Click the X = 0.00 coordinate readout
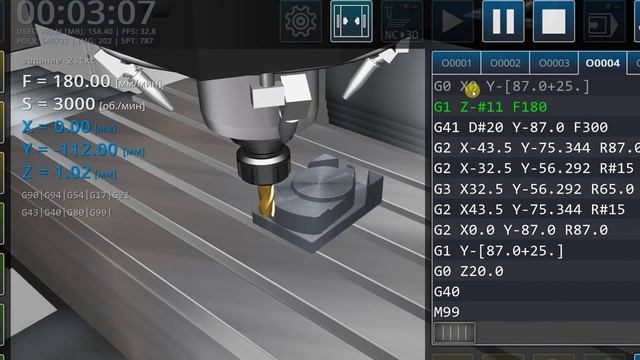The width and height of the screenshot is (640, 360). click(69, 127)
